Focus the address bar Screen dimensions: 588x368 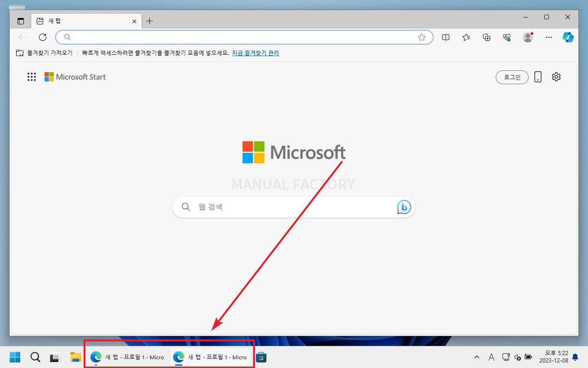[x=244, y=37]
